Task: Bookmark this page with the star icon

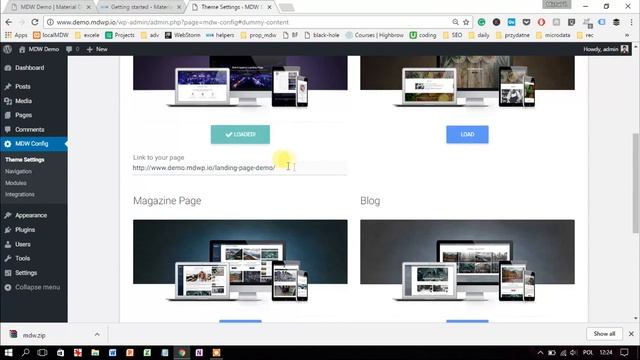Action: 466,22
